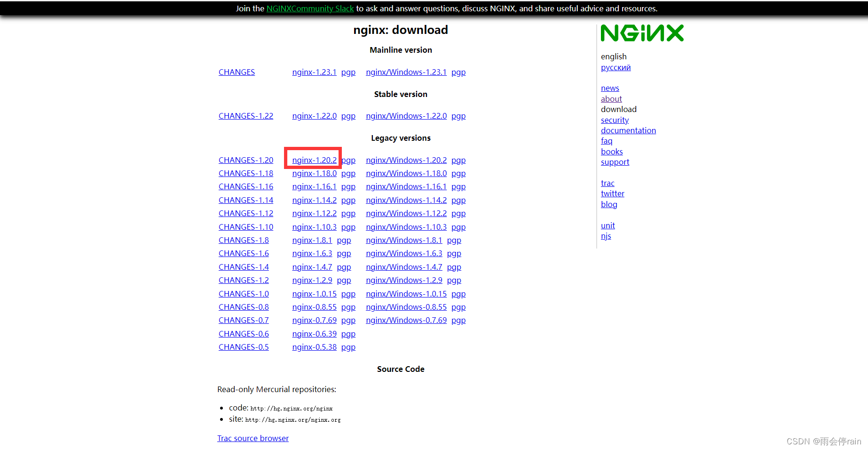Open CHANGES-1.8 link

pos(244,240)
